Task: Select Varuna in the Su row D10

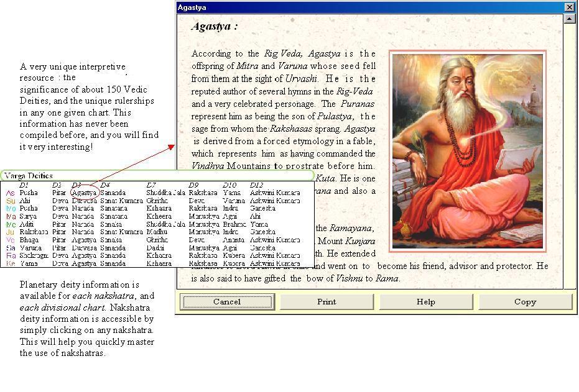Action: pos(234,201)
